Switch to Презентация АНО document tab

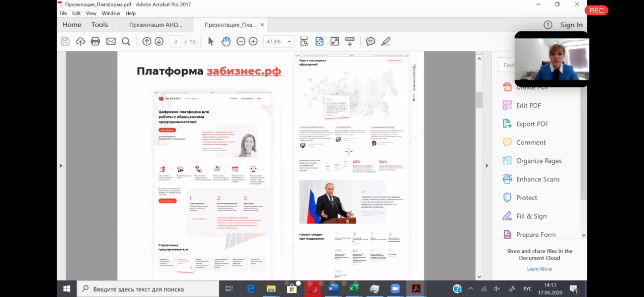pos(155,25)
